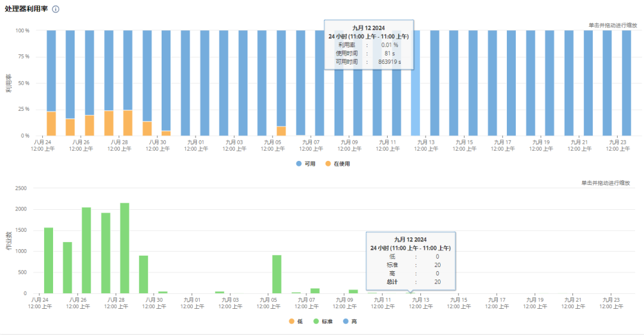The image size is (644, 335).
Task: Select the orange in-use segment for 八月 26
Action: click(x=89, y=125)
